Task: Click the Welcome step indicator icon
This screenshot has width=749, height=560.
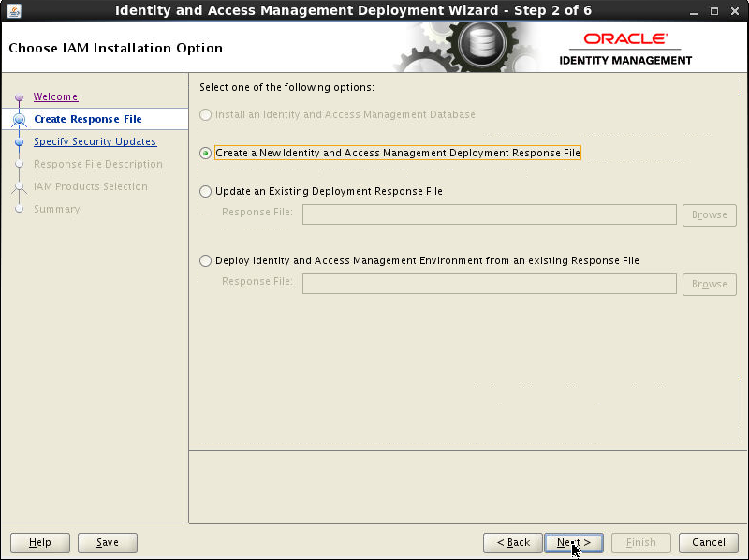Action: (20, 96)
